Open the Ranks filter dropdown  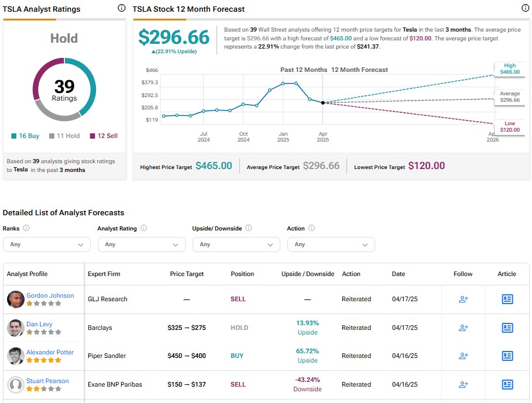point(47,244)
